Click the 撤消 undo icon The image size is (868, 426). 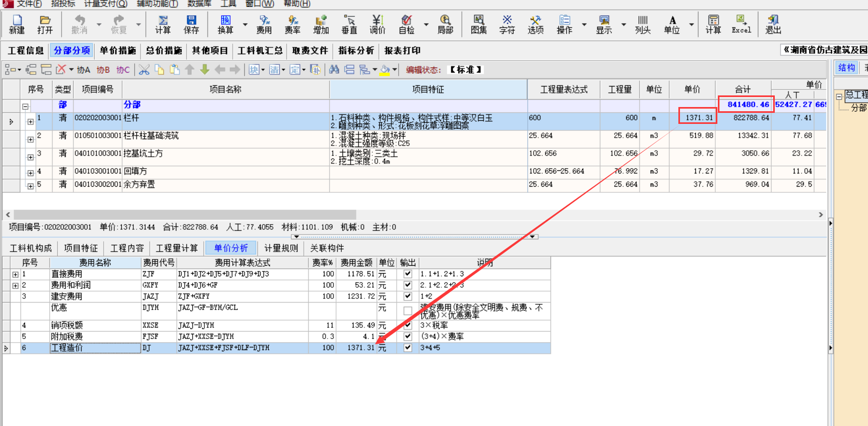80,25
